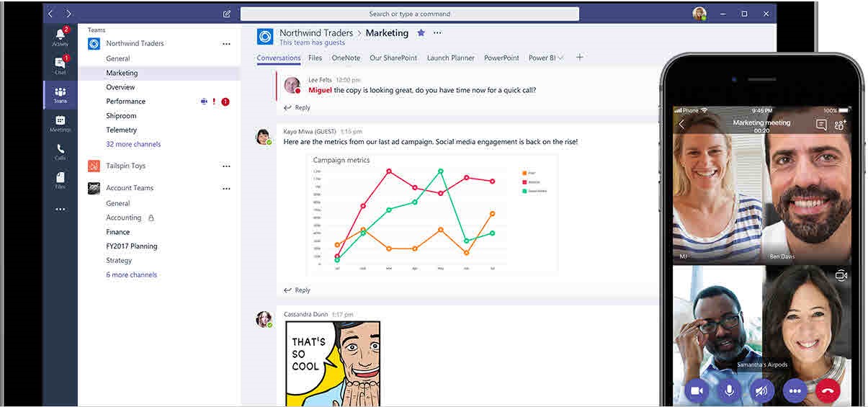Screen dimensions: 868x407
Task: Open Meetings calendar in the sidebar
Action: [61, 123]
